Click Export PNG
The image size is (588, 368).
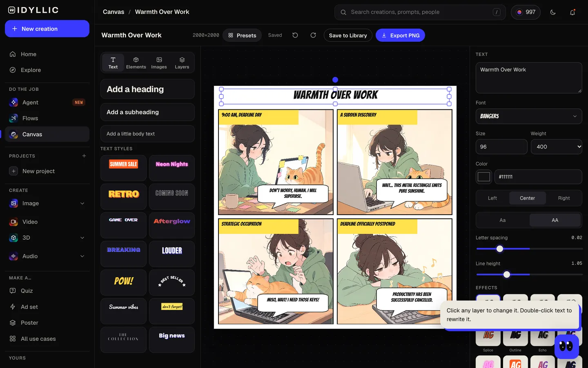pyautogui.click(x=400, y=35)
